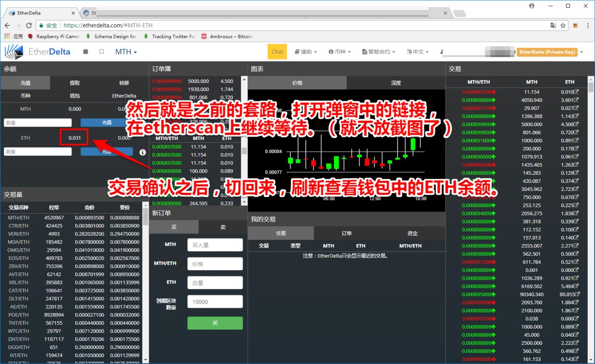
Task: Open the Raspberry Pi Camera bookmark
Action: [x=54, y=36]
